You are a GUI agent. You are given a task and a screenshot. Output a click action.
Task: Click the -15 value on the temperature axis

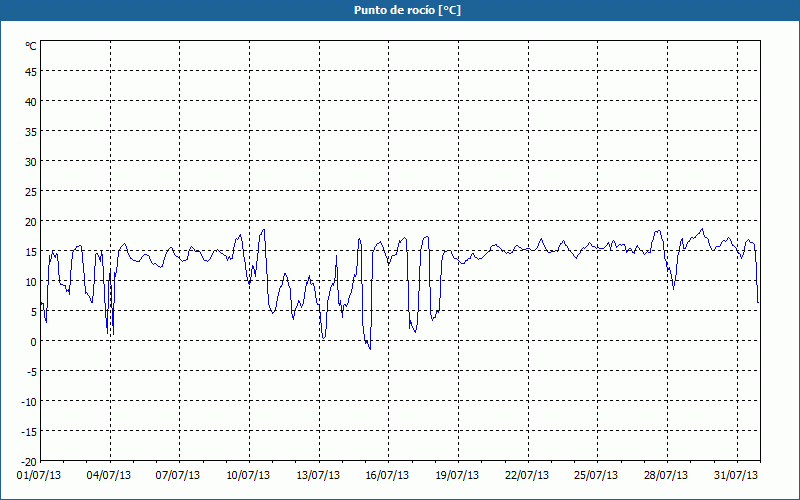(29, 432)
